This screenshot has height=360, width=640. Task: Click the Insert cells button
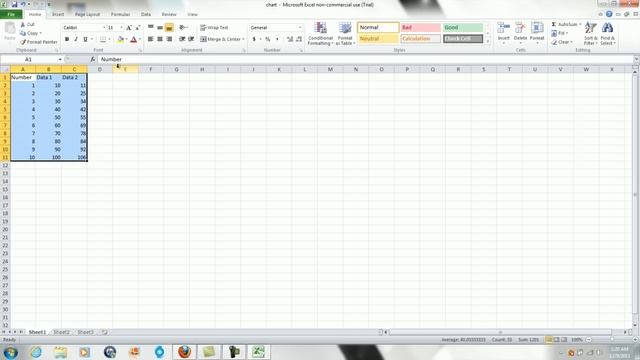(x=503, y=33)
